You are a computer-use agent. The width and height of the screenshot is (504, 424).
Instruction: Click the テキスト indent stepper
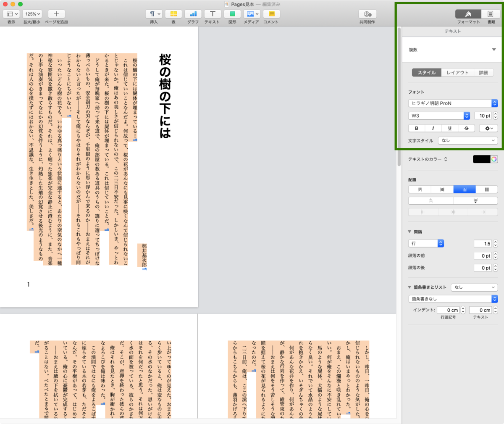pyautogui.click(x=496, y=310)
